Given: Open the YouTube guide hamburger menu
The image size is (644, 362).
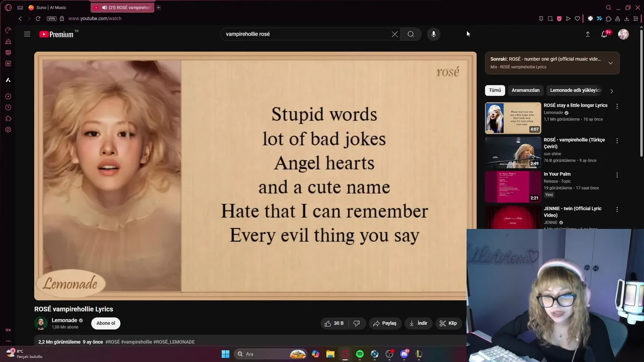Looking at the screenshot, I should (x=27, y=34).
